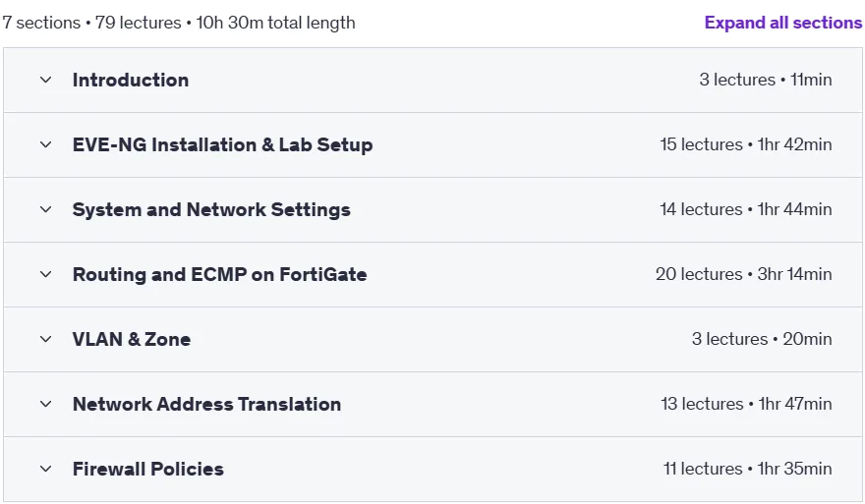
Task: Open Network Address Translation section title
Action: [206, 404]
